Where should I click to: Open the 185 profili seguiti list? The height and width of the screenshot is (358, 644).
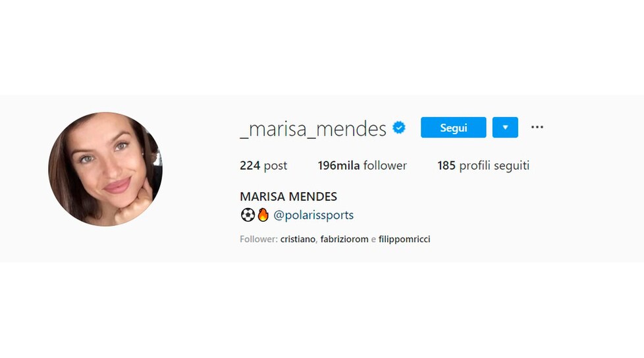point(483,165)
